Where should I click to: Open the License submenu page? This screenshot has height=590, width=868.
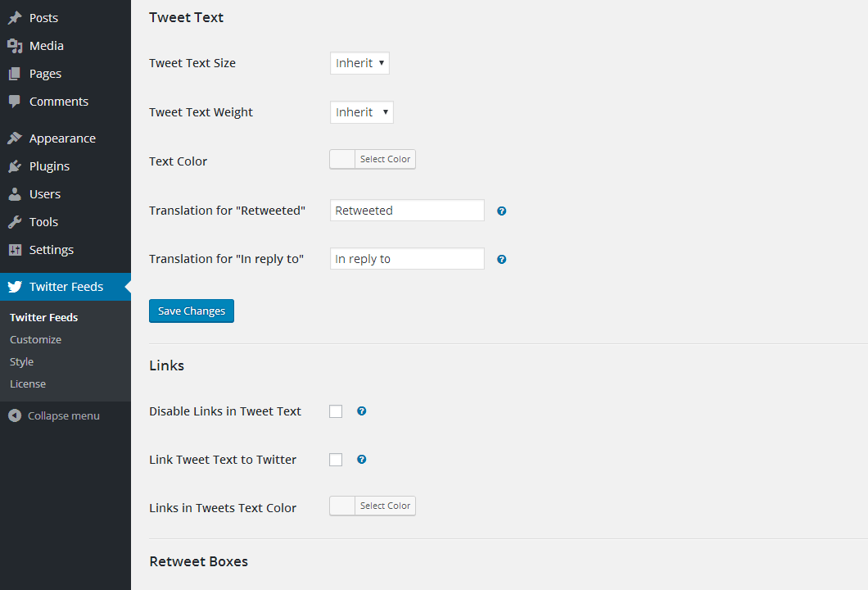(28, 383)
